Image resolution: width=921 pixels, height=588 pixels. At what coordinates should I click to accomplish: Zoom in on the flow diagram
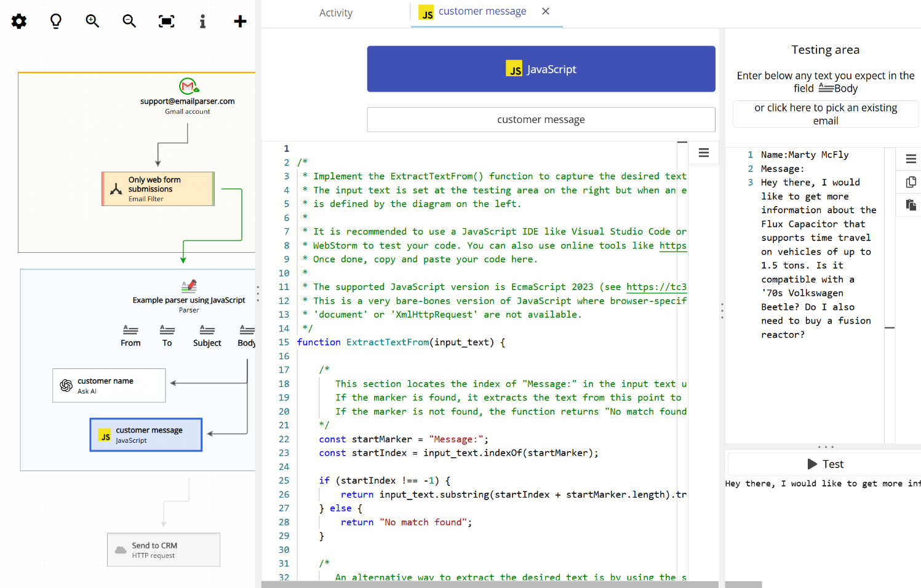[92, 21]
